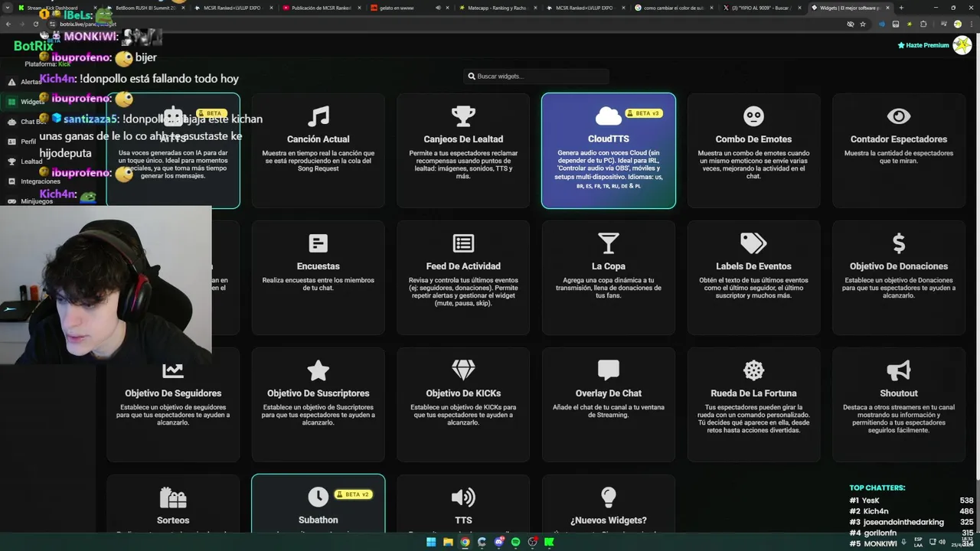
Task: Switch to the gelato en www tab
Action: 409,8
